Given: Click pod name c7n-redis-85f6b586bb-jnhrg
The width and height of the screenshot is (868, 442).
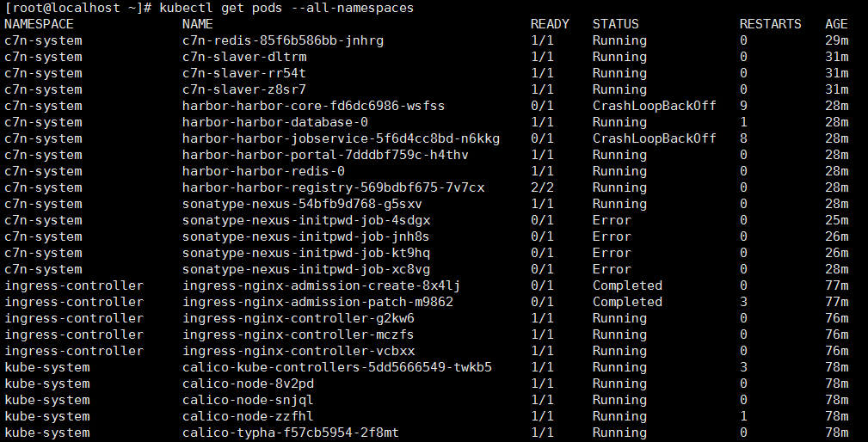Looking at the screenshot, I should pos(283,40).
